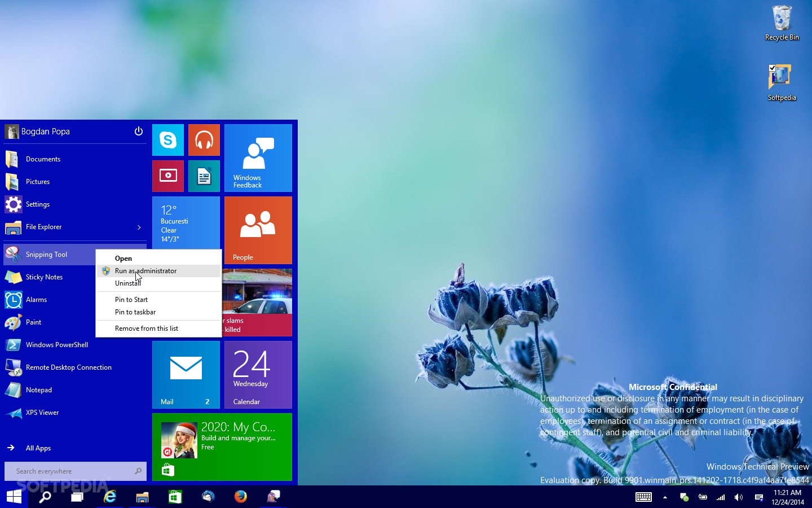The image size is (812, 508).
Task: Open the 2020: My Country store tile
Action: [222, 447]
